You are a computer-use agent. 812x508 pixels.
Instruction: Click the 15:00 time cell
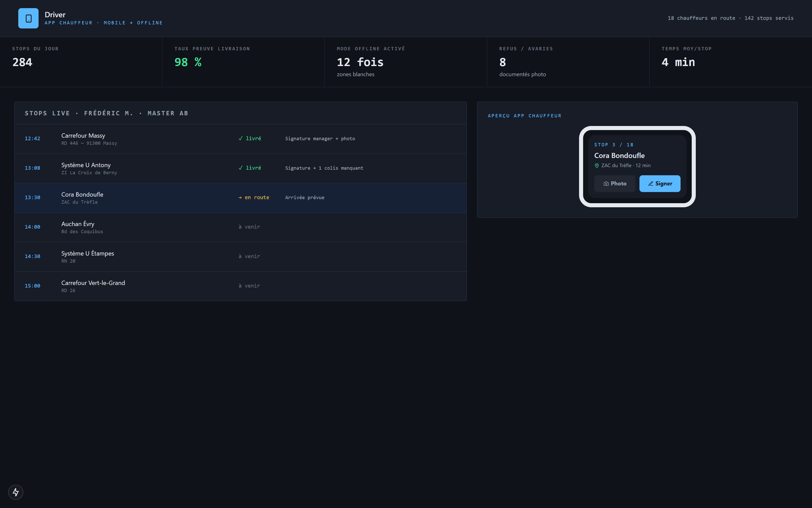(x=32, y=286)
